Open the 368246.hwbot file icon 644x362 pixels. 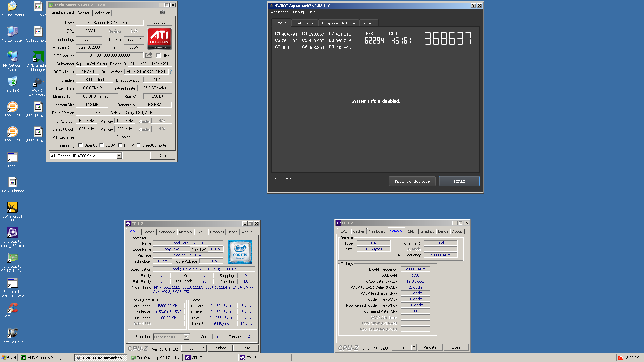pyautogui.click(x=37, y=135)
